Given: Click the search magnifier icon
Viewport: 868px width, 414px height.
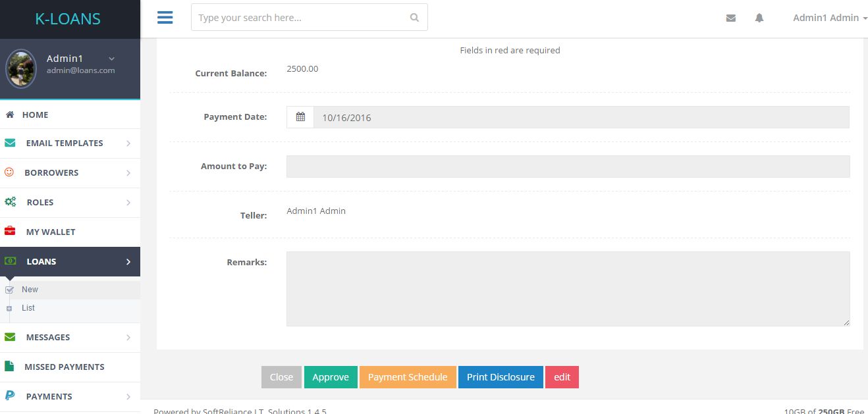Looking at the screenshot, I should coord(414,18).
